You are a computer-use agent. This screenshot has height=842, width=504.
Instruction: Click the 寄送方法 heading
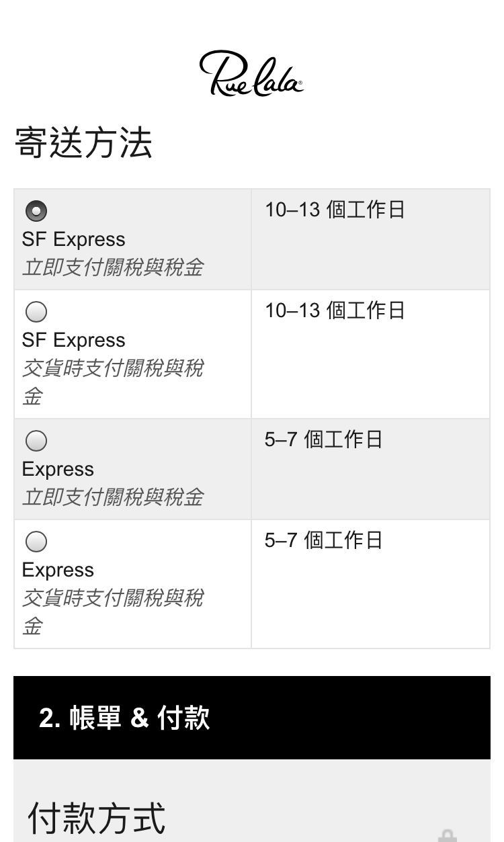tap(84, 144)
